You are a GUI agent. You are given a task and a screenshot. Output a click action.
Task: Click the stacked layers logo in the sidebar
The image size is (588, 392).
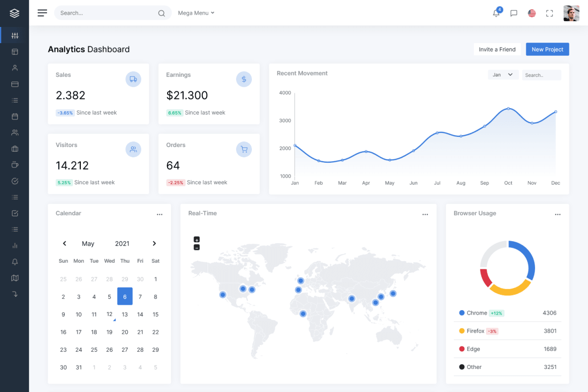tap(14, 13)
